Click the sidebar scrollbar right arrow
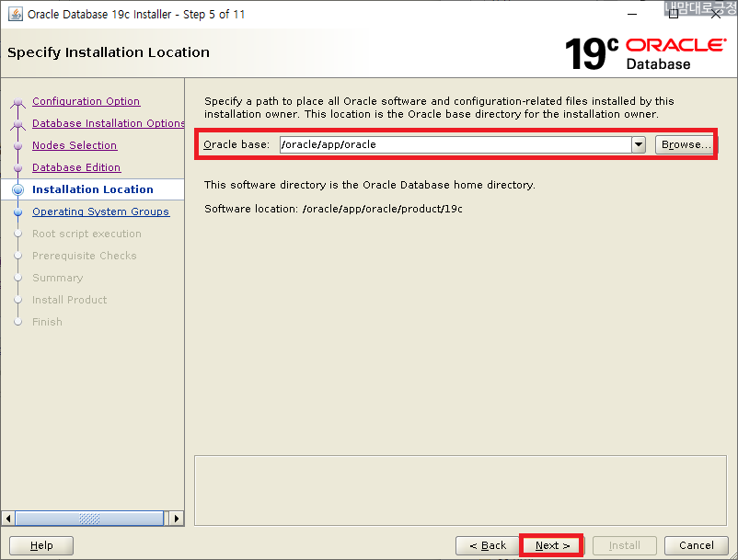The image size is (738, 560). click(x=177, y=519)
